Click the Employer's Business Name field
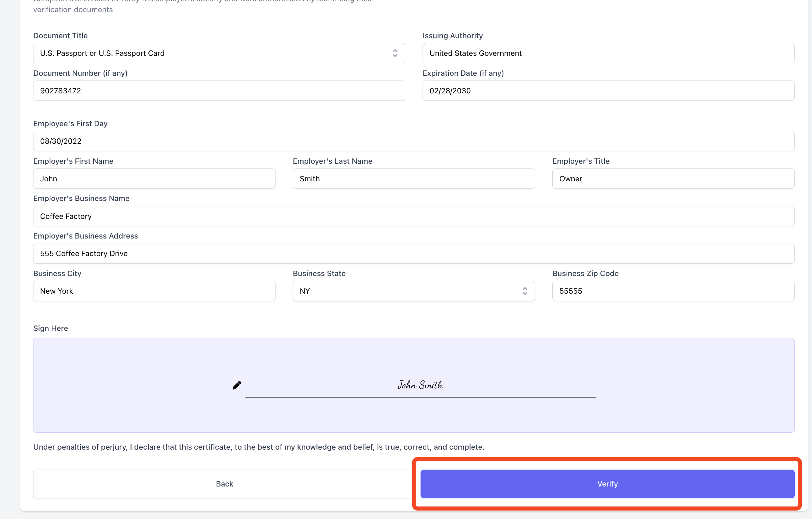The image size is (812, 519). (x=414, y=216)
